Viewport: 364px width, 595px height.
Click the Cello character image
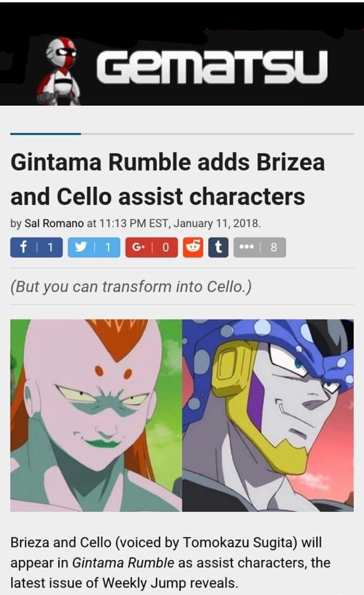click(x=268, y=415)
